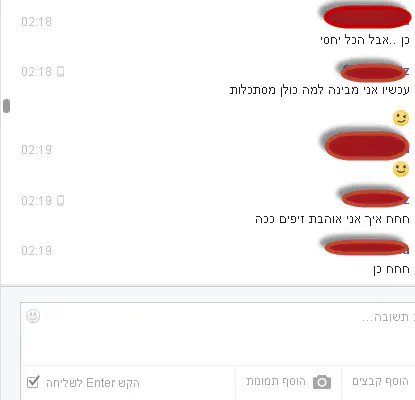Open the redacted sender name above חחח כן
The image size is (415, 400).
[367, 247]
